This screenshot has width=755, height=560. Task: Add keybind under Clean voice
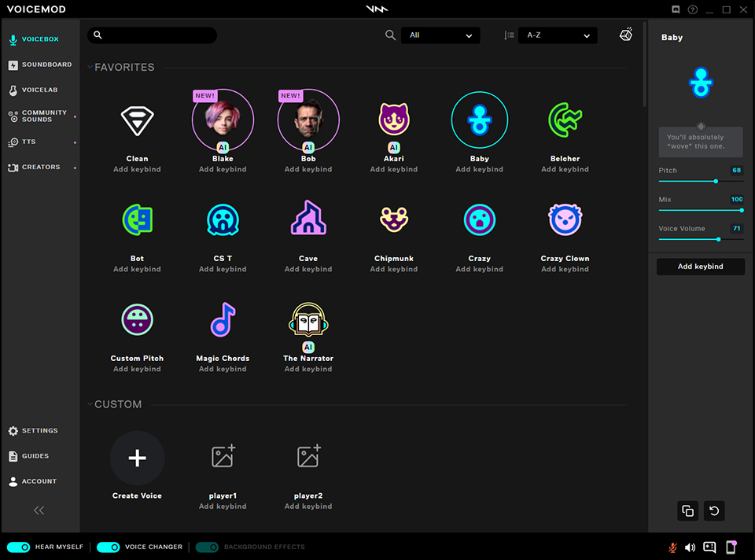click(x=137, y=169)
